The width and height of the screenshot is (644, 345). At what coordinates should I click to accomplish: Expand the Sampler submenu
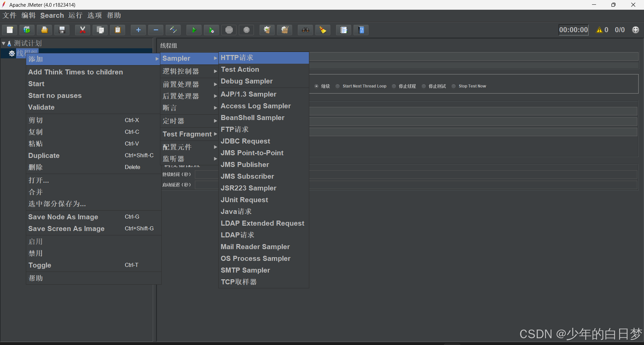tap(190, 58)
